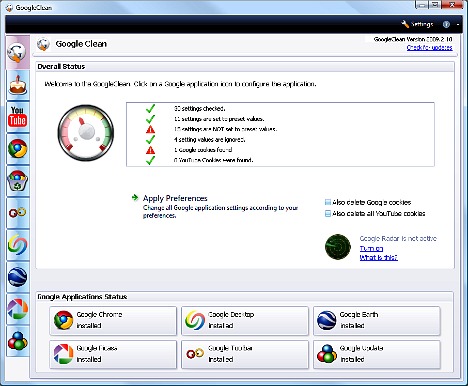Click '4 setting values are ignored' text
This screenshot has width=468, height=386.
click(x=209, y=139)
